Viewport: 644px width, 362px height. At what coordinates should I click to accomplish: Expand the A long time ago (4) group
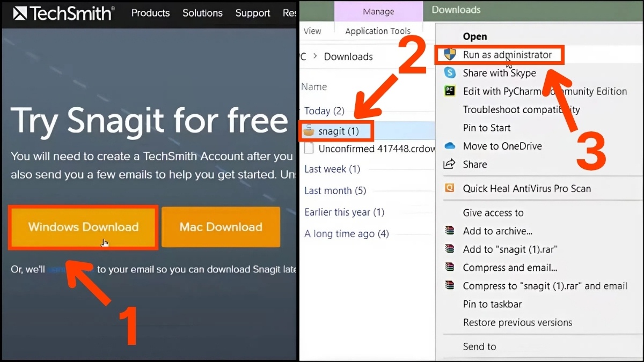[x=346, y=234]
